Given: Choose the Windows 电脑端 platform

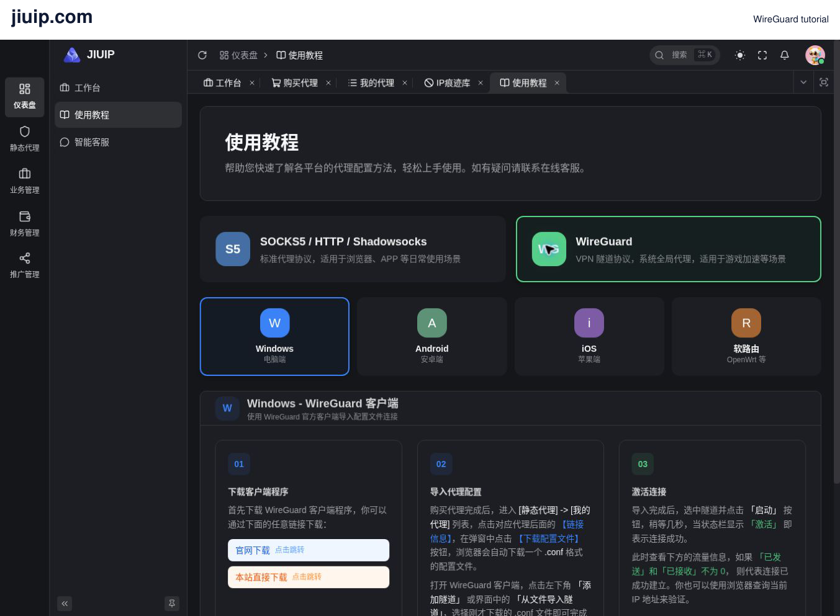Looking at the screenshot, I should (x=274, y=336).
